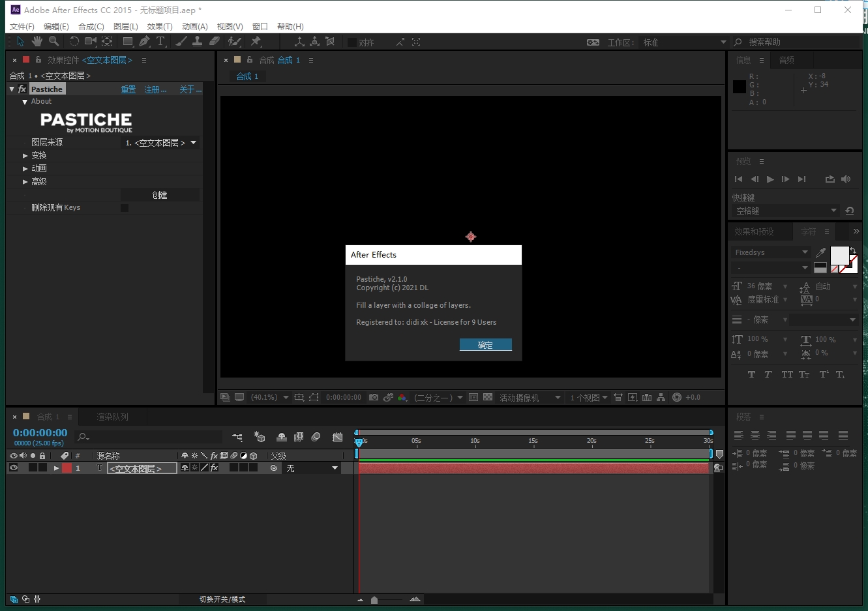This screenshot has width=868, height=611.
Task: Open the Fixedsys font dropdown
Action: coord(771,252)
